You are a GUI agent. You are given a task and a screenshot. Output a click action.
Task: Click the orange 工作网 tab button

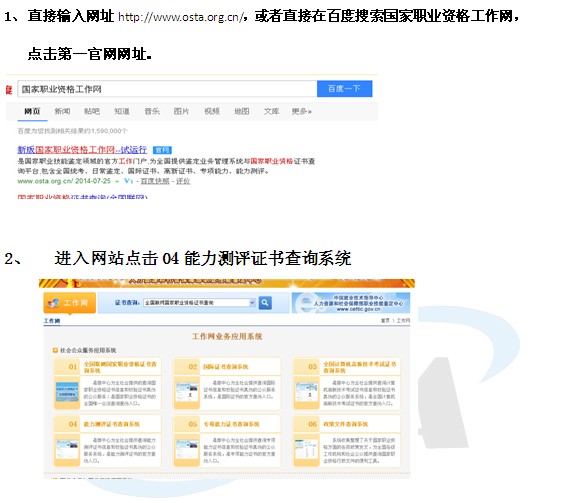click(x=70, y=303)
